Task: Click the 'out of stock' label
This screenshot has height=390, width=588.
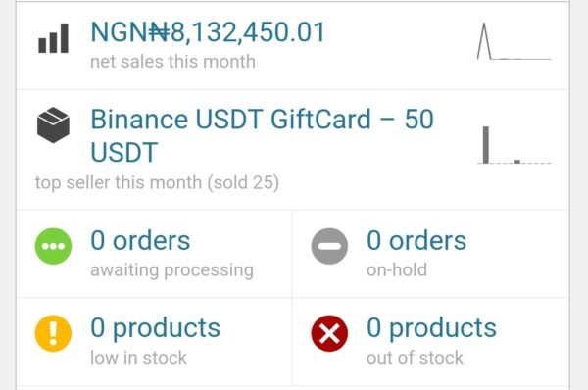Action: [415, 358]
